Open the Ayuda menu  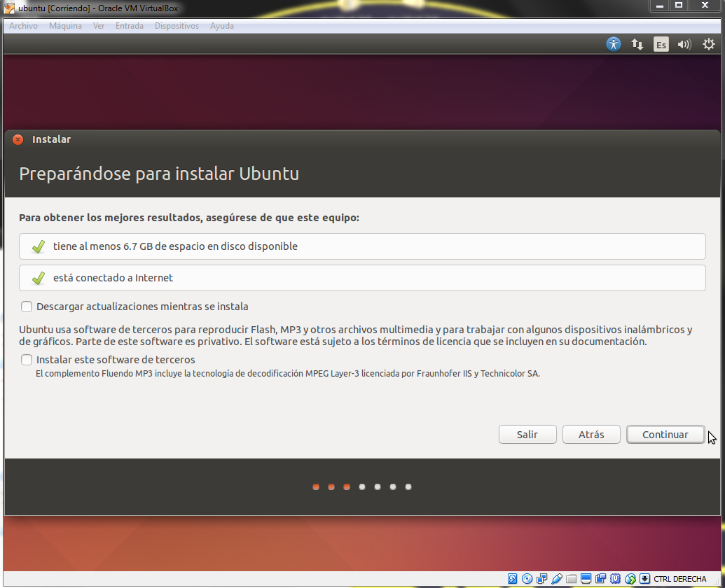click(x=221, y=26)
